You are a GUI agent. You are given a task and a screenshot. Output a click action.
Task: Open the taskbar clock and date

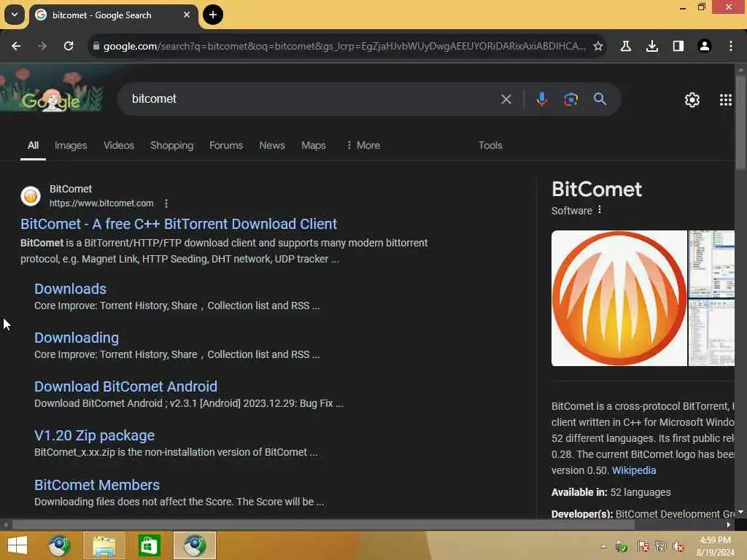coord(715,546)
